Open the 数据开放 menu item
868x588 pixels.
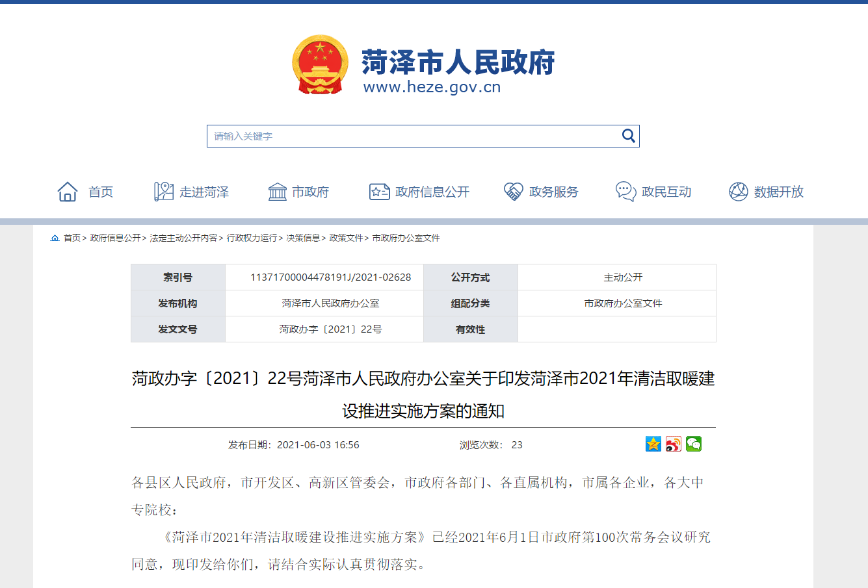[x=778, y=192]
